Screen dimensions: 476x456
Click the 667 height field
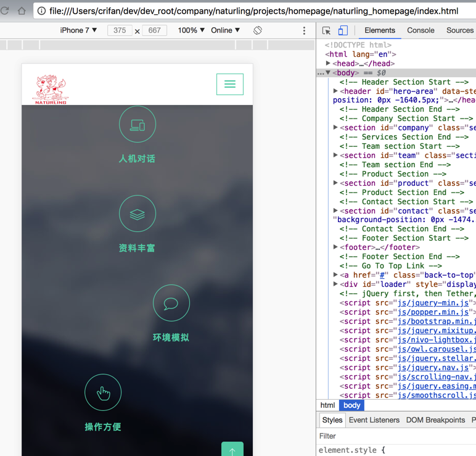(x=155, y=30)
